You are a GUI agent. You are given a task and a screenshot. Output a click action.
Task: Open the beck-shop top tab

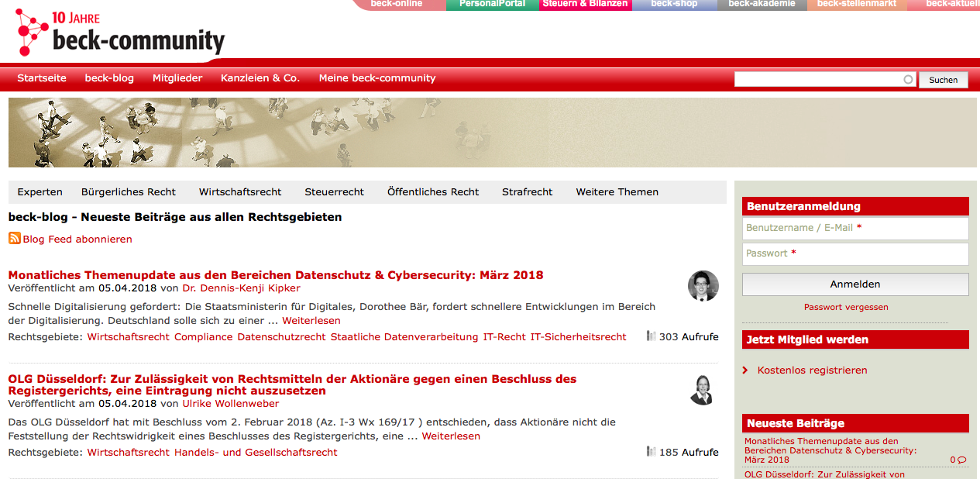674,4
